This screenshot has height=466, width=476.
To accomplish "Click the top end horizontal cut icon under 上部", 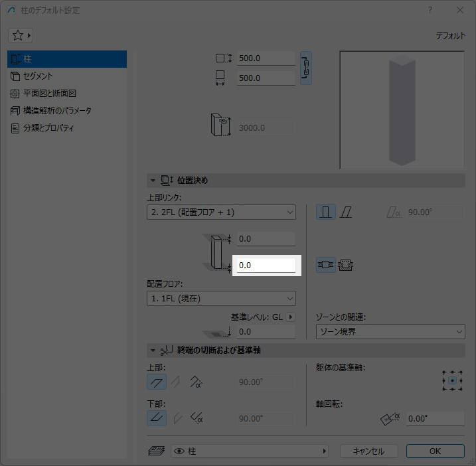I will (157, 382).
